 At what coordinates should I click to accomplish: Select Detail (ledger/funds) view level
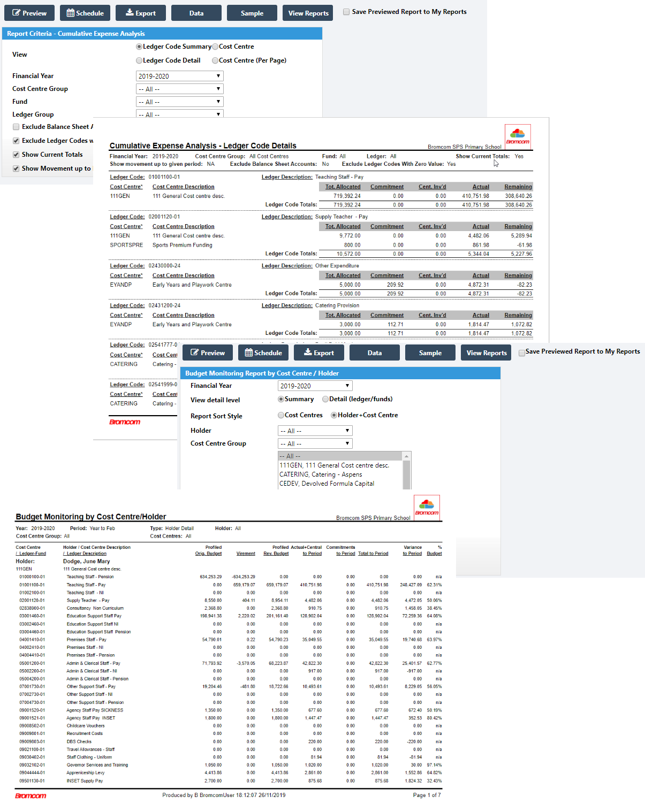tap(325, 399)
